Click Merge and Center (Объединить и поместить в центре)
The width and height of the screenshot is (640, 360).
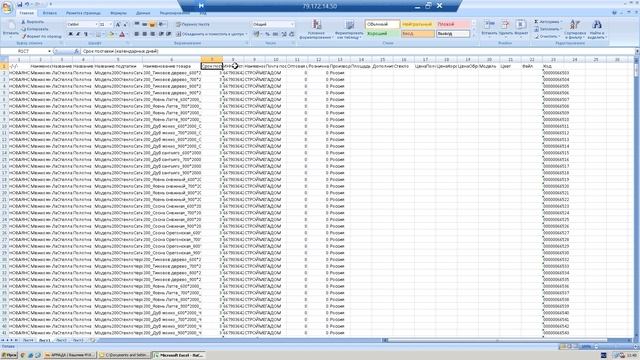(210, 34)
